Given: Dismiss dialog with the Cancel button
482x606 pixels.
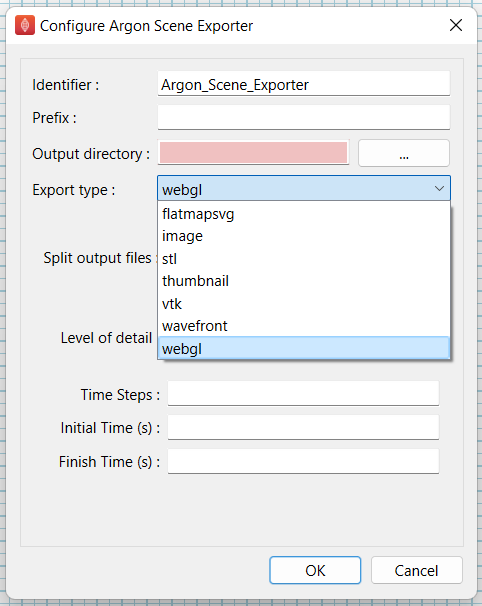Looking at the screenshot, I should [417, 570].
